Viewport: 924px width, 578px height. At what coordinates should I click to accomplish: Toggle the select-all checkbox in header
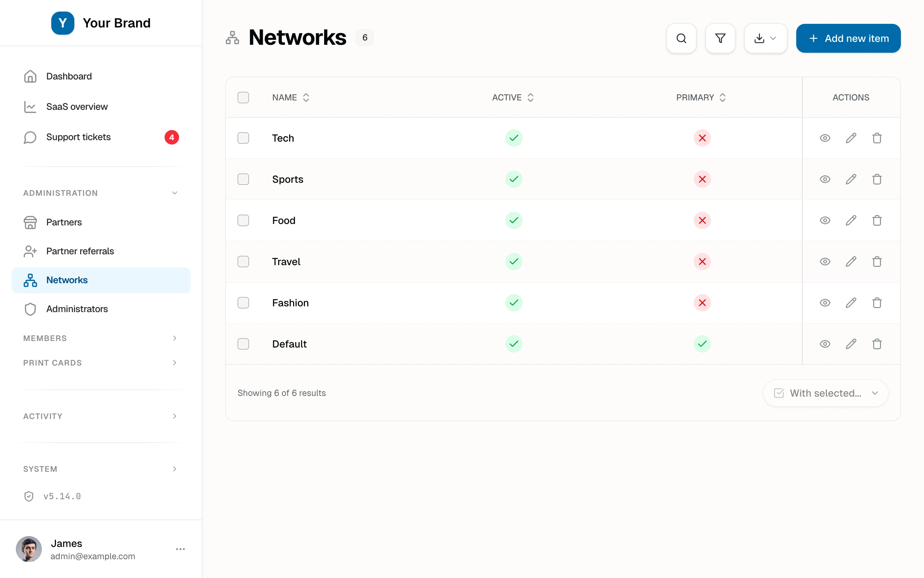243,98
